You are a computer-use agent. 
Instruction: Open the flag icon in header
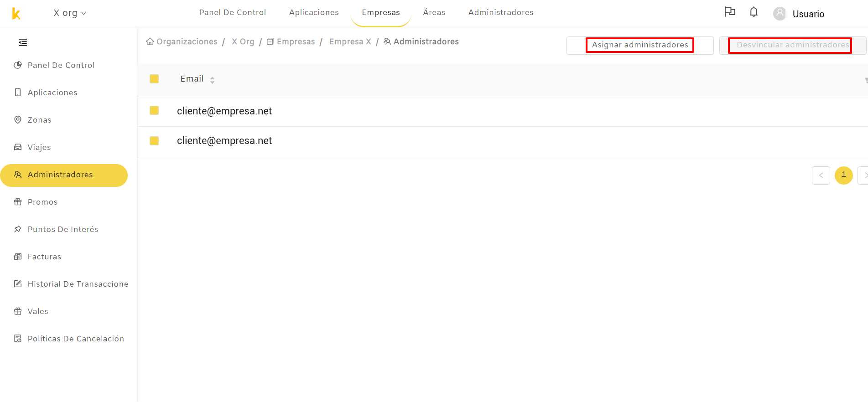coord(730,12)
